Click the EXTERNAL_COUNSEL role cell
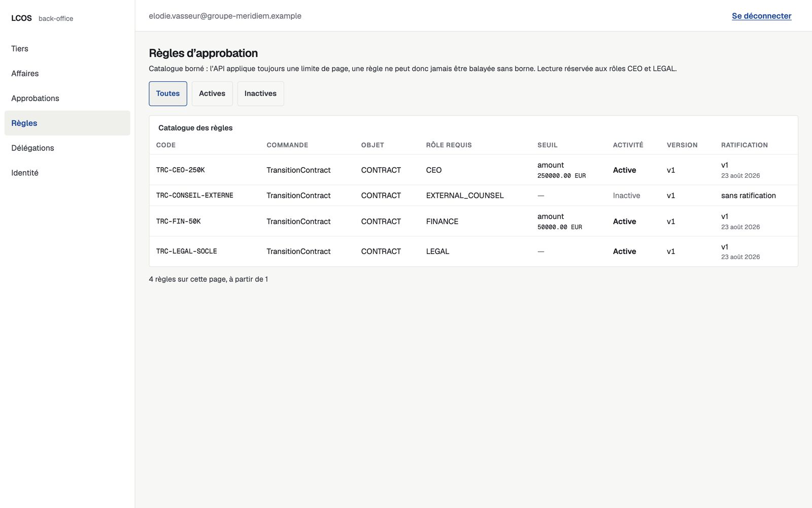812x508 pixels. (465, 196)
